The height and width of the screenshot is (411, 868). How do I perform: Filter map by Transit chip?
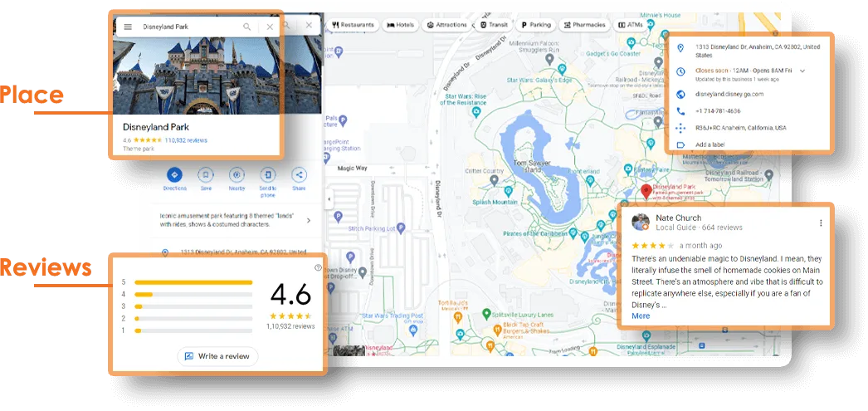[x=495, y=25]
